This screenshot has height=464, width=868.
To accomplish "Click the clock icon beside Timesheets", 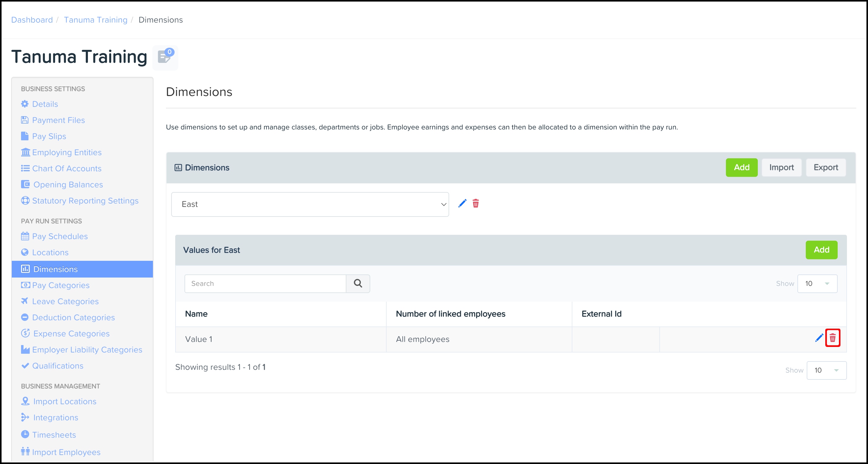I will pyautogui.click(x=24, y=434).
